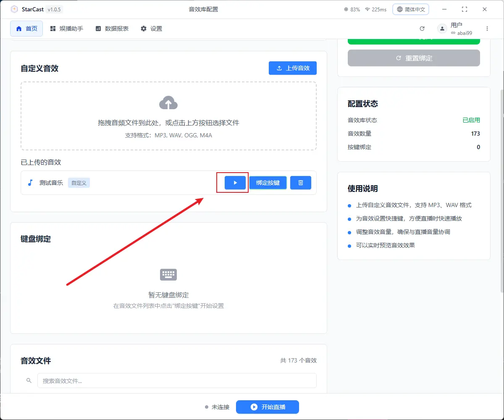Click the 重置绑定 reset button
The image size is (504, 420).
tap(414, 58)
